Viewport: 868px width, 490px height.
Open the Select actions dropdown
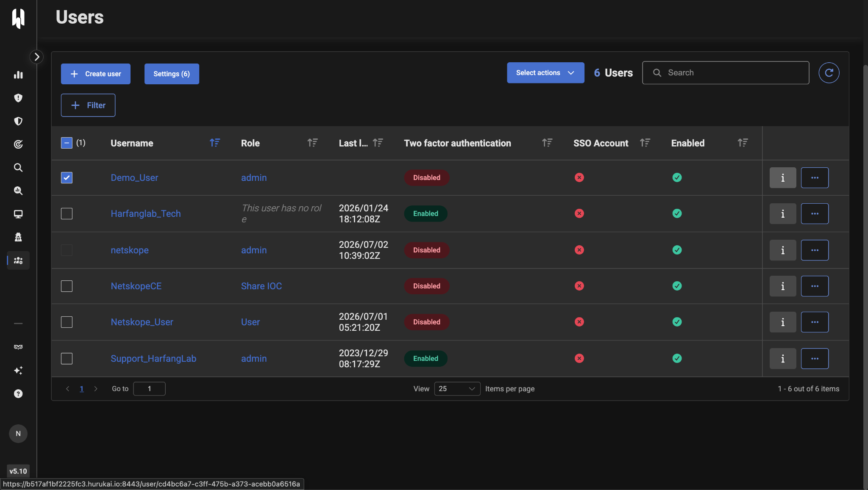[545, 73]
